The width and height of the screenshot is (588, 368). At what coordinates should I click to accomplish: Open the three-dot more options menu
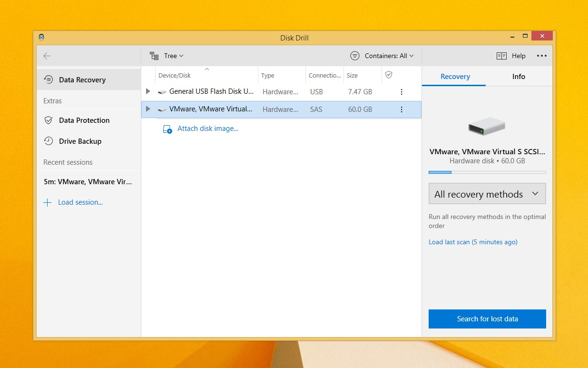pyautogui.click(x=542, y=56)
